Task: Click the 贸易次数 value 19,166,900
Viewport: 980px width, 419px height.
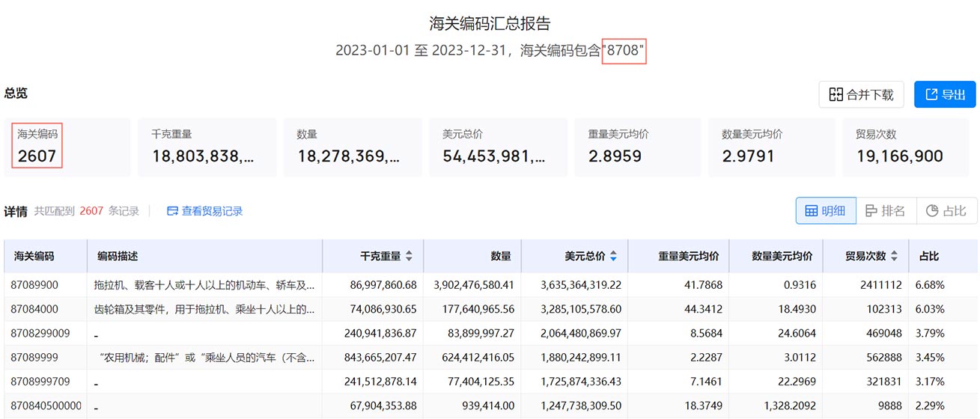Action: click(x=899, y=156)
